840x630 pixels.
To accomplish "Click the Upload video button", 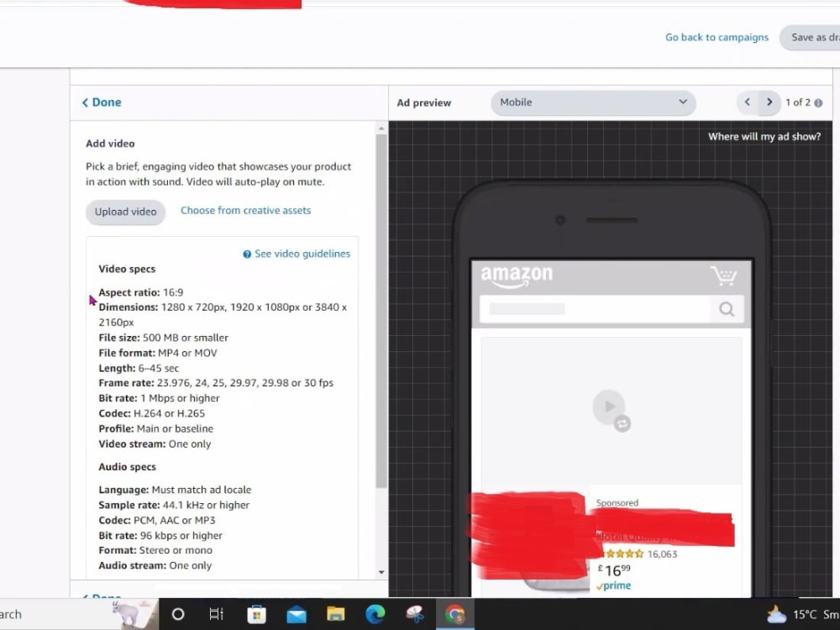I will pyautogui.click(x=125, y=212).
